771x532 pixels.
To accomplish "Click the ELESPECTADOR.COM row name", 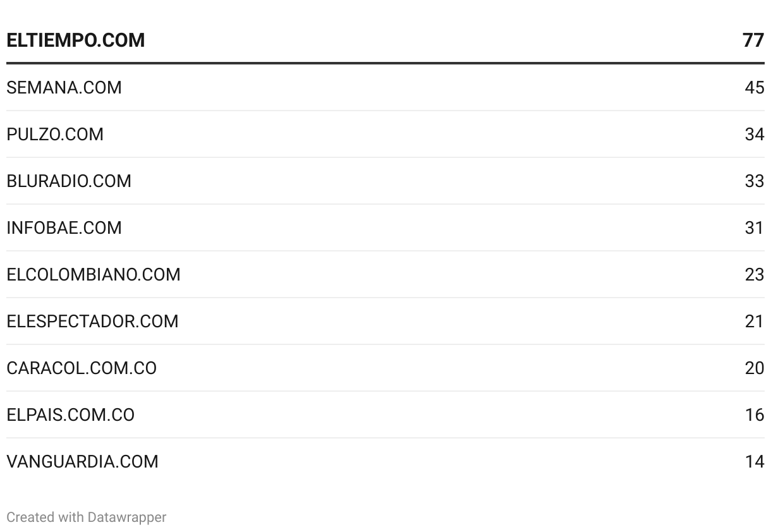I will pos(92,321).
